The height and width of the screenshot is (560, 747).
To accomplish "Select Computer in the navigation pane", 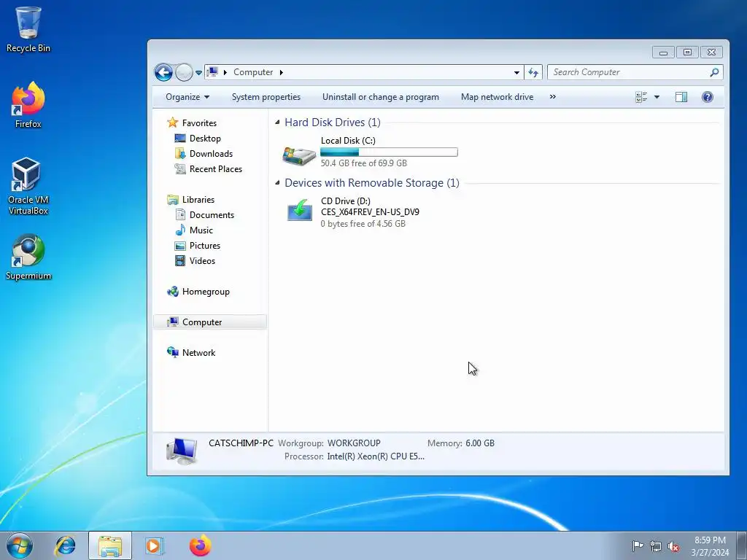I will 210,322.
